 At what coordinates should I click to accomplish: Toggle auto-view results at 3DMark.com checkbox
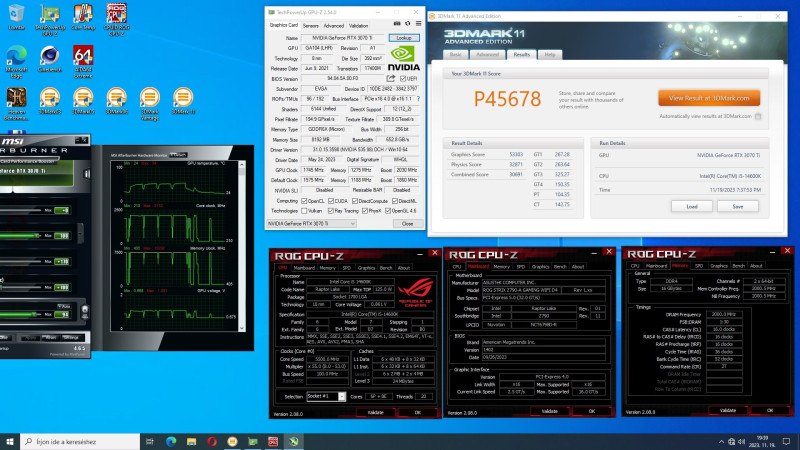758,116
